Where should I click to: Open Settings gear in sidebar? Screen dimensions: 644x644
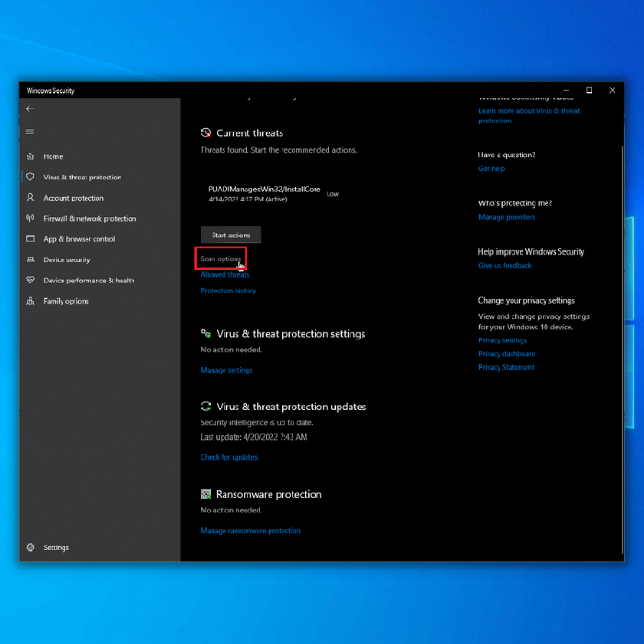[x=30, y=547]
